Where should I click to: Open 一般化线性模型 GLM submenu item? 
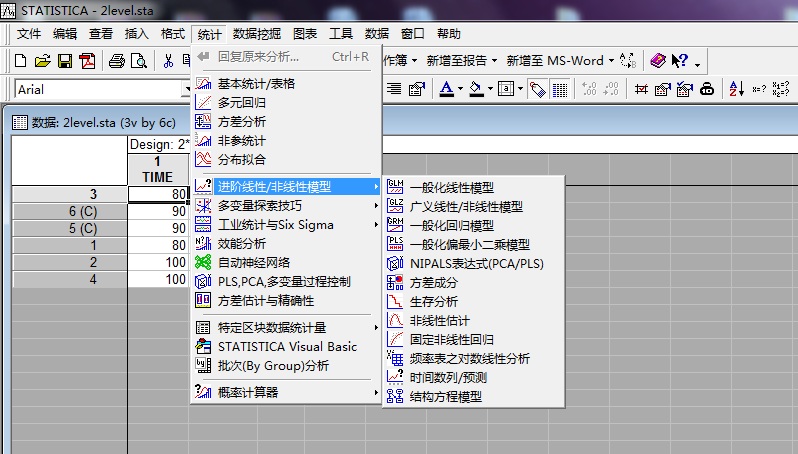click(x=473, y=187)
